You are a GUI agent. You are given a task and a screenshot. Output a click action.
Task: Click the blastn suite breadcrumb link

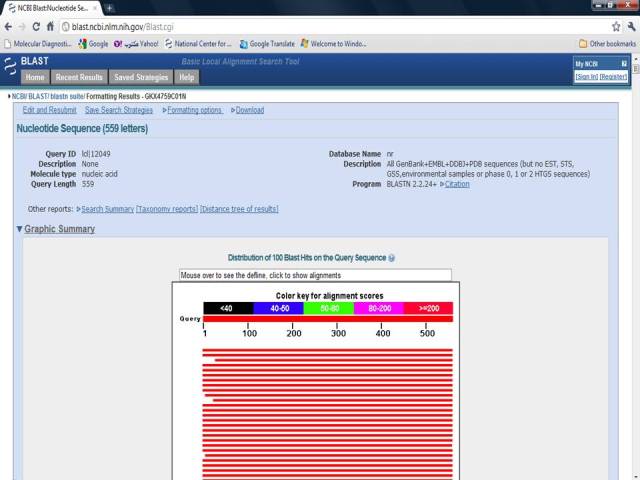point(67,96)
